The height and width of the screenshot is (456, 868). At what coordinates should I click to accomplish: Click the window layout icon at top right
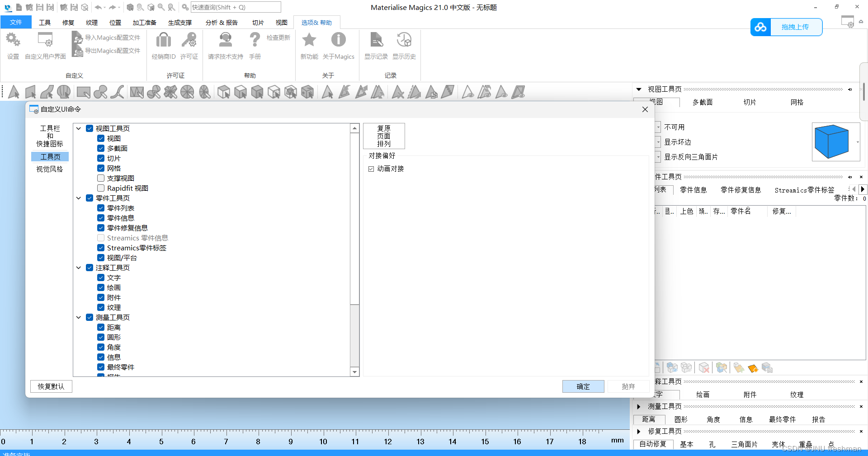point(848,22)
